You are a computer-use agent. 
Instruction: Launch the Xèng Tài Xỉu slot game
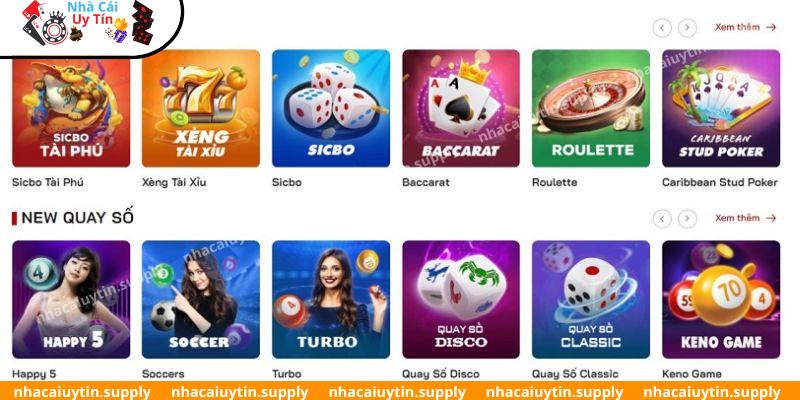pos(201,108)
